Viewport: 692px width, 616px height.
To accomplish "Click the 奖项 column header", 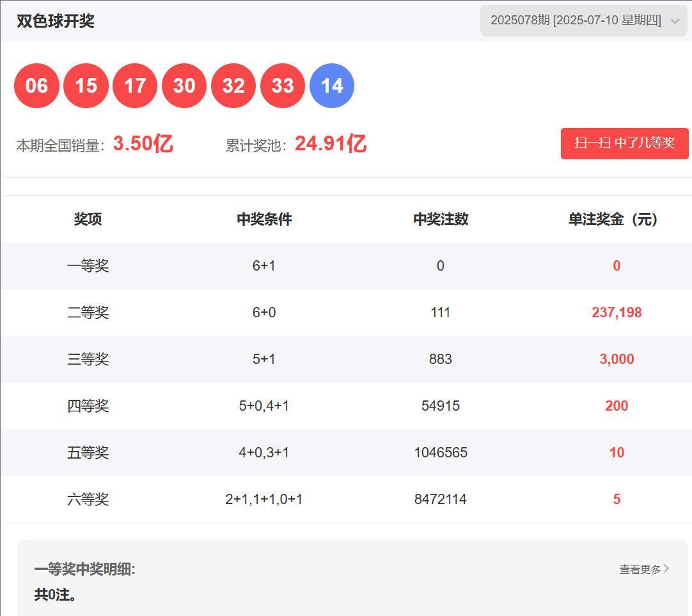I will point(88,219).
